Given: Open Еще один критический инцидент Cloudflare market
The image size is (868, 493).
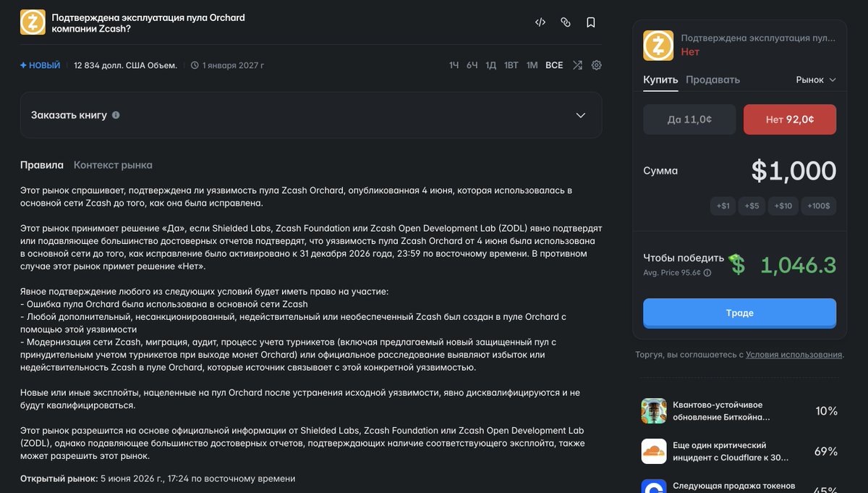Looking at the screenshot, I should pos(731,452).
